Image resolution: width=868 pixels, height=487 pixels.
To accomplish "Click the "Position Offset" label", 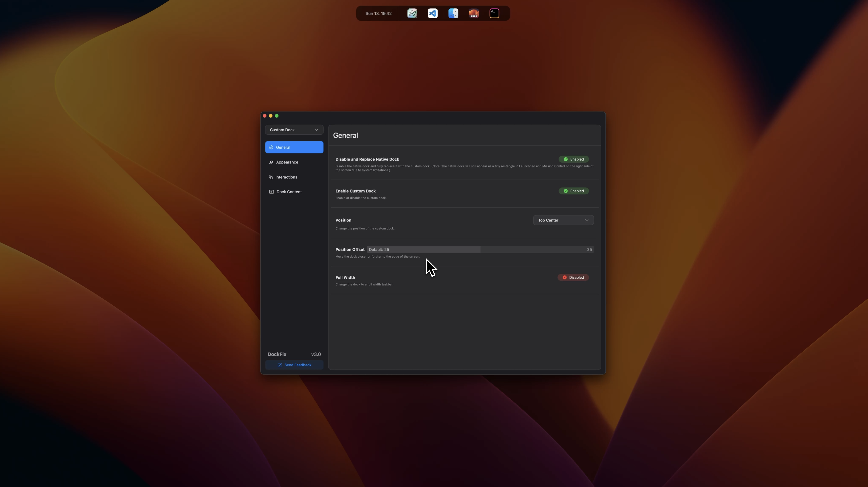I will coord(350,250).
